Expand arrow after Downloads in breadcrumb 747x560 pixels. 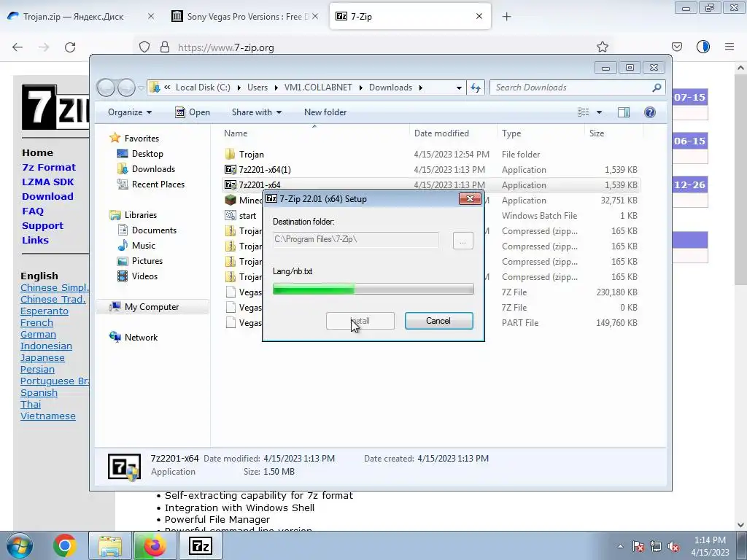(421, 87)
